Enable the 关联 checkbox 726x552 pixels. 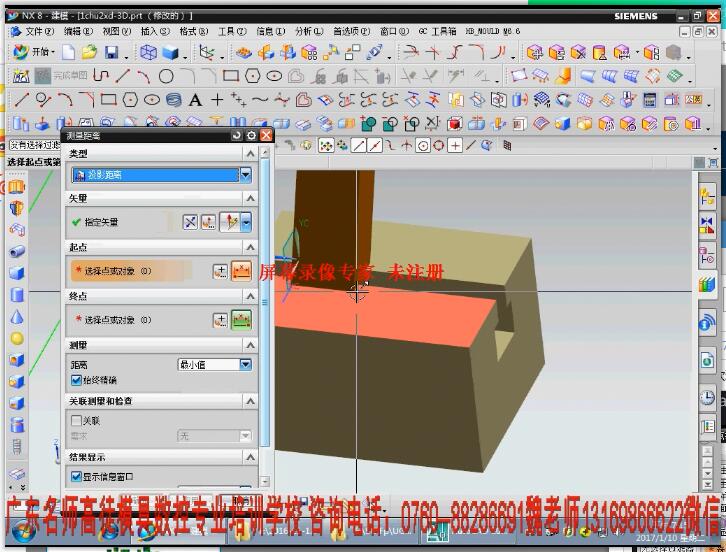pos(76,420)
